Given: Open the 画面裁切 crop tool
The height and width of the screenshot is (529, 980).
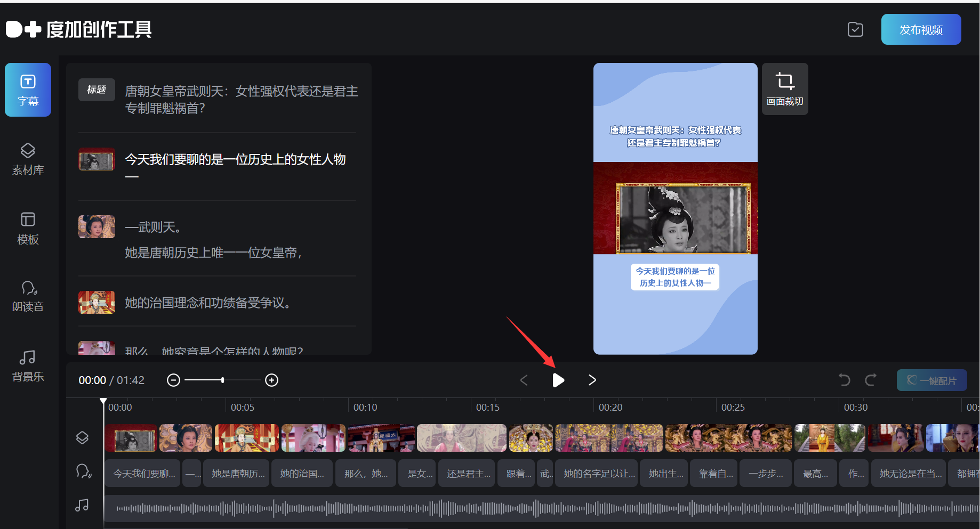Looking at the screenshot, I should (785, 89).
